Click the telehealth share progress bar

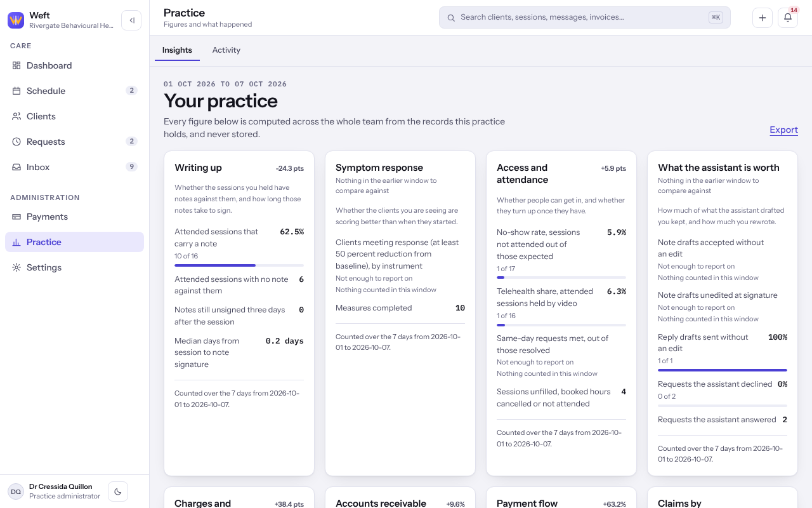(x=561, y=325)
